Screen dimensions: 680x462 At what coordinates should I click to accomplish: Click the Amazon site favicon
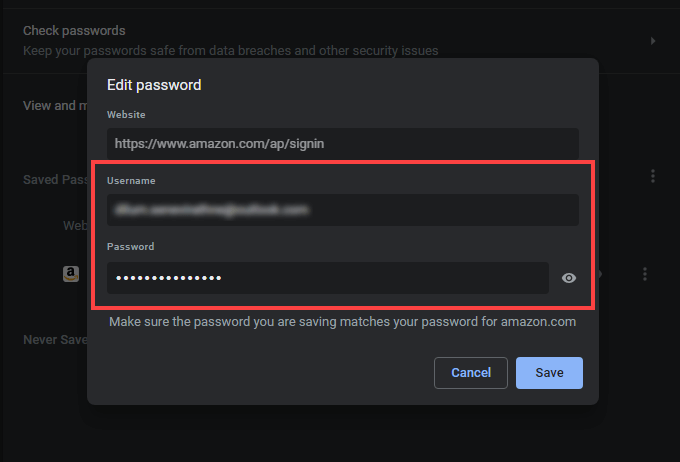tap(71, 273)
